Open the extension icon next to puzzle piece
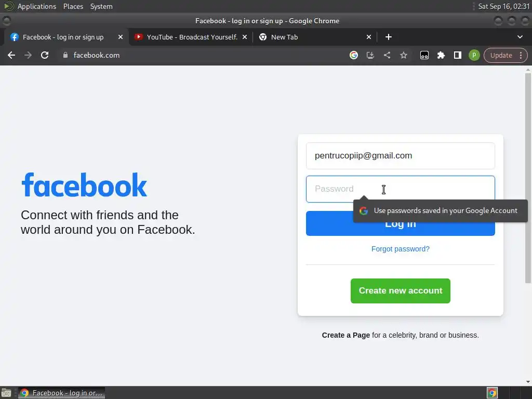Image resolution: width=532 pixels, height=399 pixels. pos(424,55)
